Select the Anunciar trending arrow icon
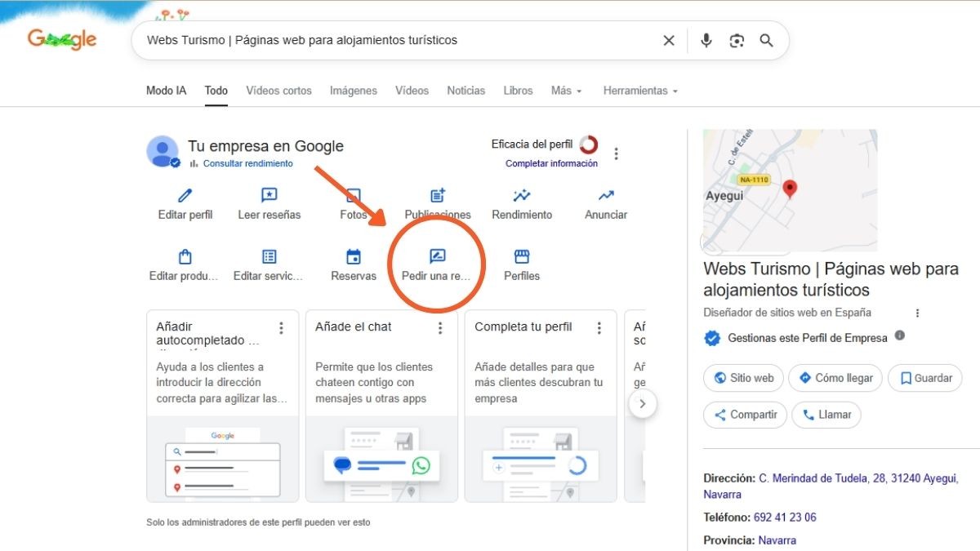Screen dimensions: 980x551 pyautogui.click(x=605, y=195)
